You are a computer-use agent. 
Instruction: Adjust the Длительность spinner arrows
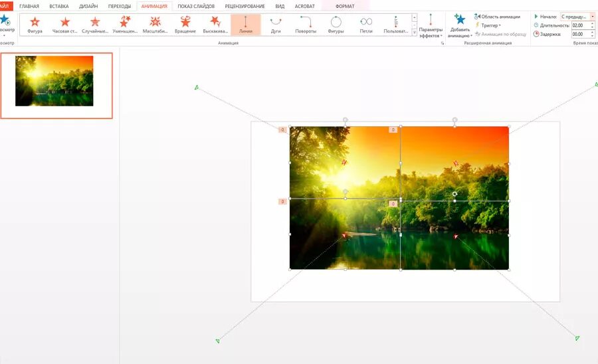click(x=593, y=25)
